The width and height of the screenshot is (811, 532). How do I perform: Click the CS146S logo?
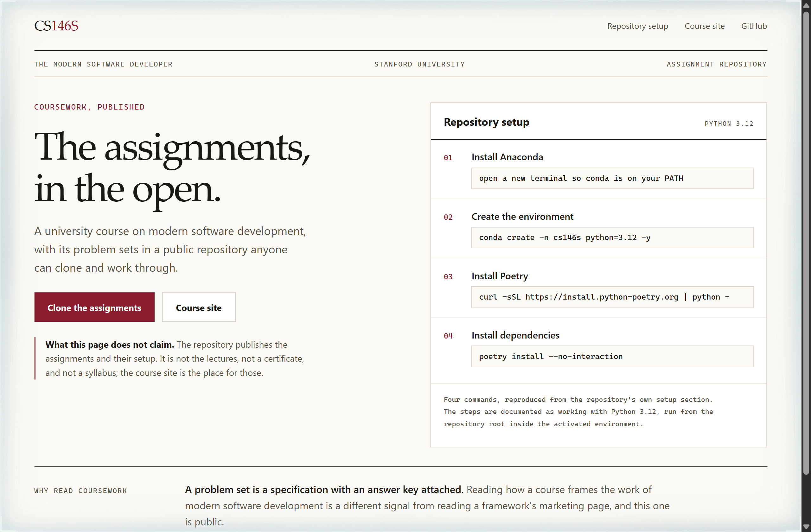pos(56,26)
